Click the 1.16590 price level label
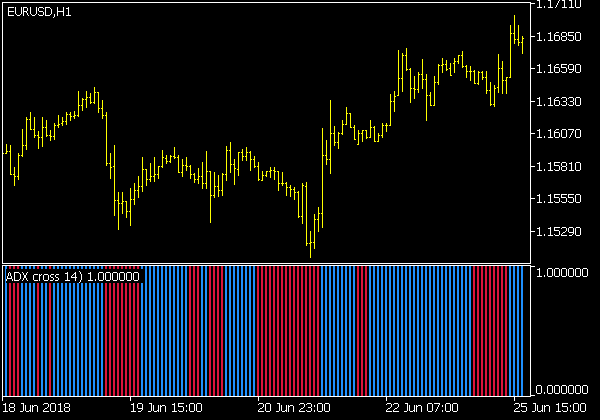The image size is (600, 420). coord(559,69)
